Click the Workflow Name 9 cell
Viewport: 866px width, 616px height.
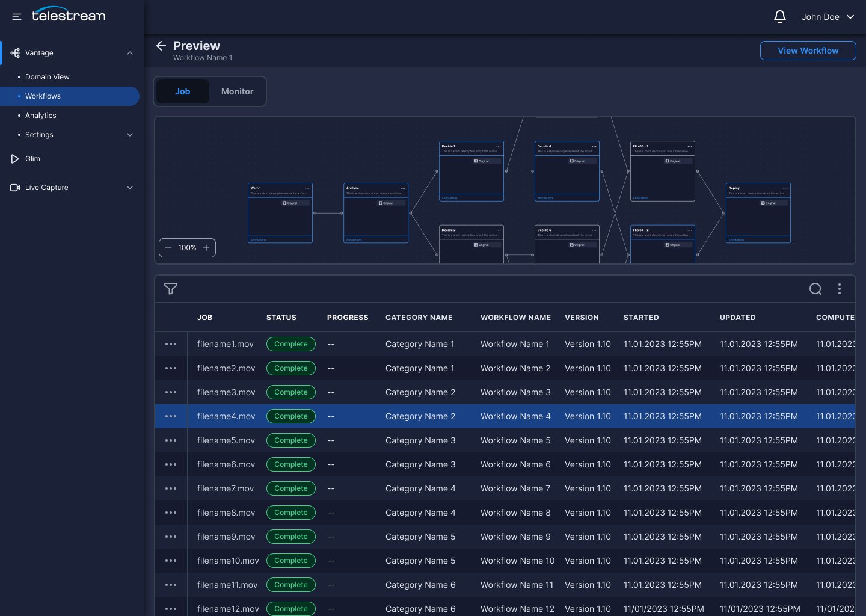point(515,537)
